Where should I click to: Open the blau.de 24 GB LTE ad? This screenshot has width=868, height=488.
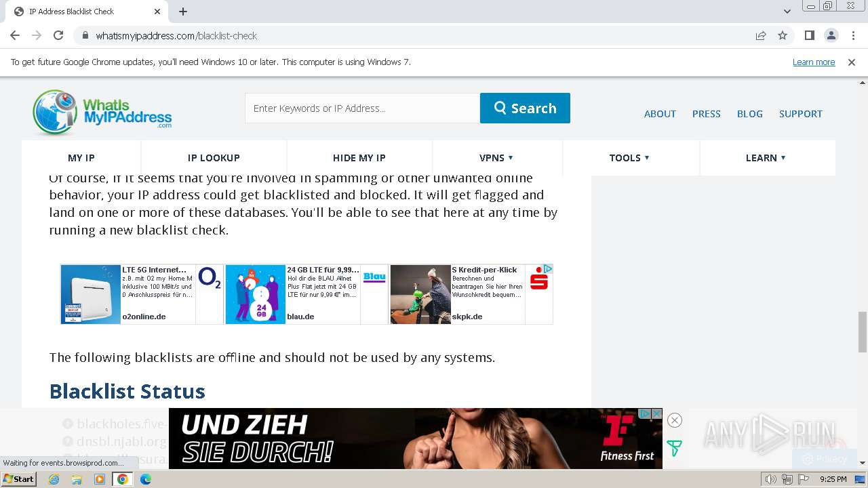tap(307, 294)
